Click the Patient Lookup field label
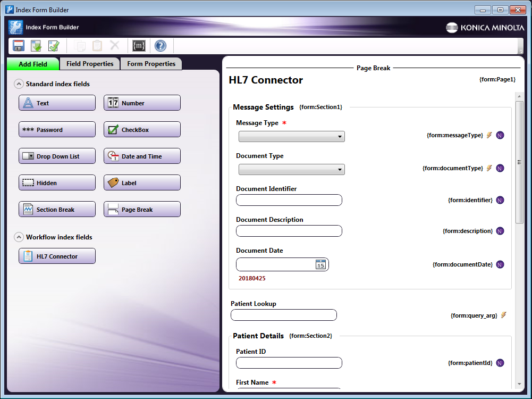532x399 pixels. [x=254, y=304]
